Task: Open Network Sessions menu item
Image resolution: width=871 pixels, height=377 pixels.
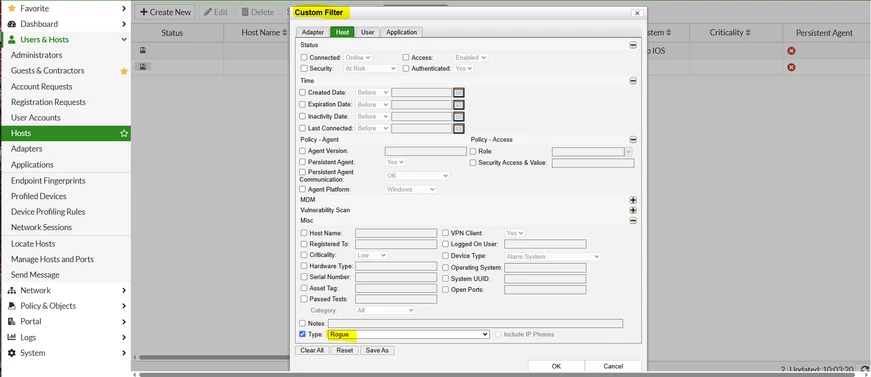Action: pos(41,227)
